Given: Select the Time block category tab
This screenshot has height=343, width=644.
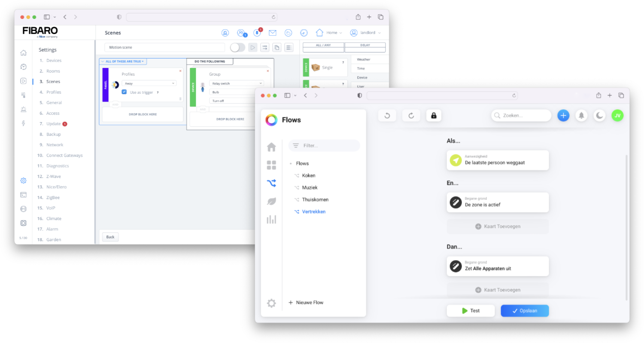Looking at the screenshot, I should [370, 68].
